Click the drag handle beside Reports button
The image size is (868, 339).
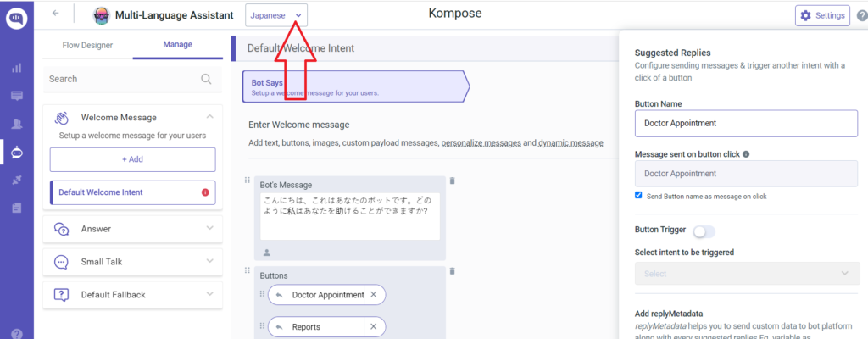click(262, 326)
